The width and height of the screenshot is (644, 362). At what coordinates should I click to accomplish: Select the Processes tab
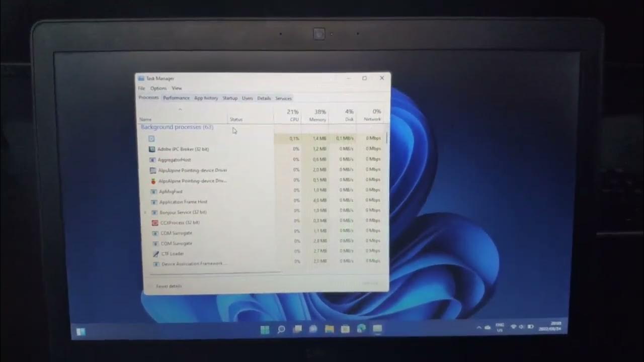(148, 98)
